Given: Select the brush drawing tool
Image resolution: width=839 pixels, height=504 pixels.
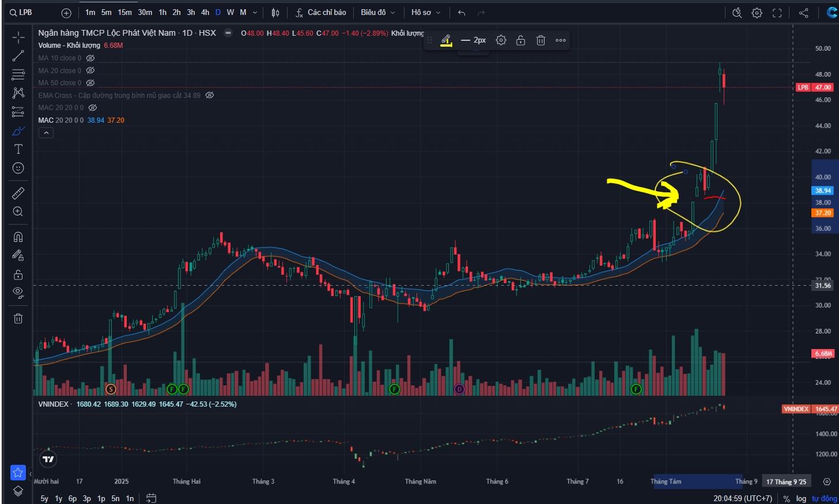Looking at the screenshot, I should [18, 131].
